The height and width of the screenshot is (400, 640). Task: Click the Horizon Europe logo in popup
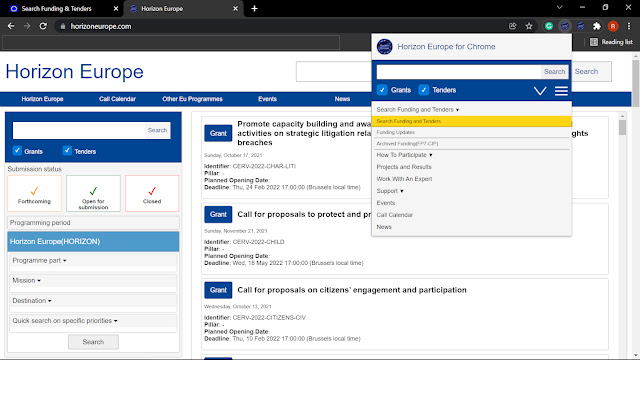coord(384,47)
